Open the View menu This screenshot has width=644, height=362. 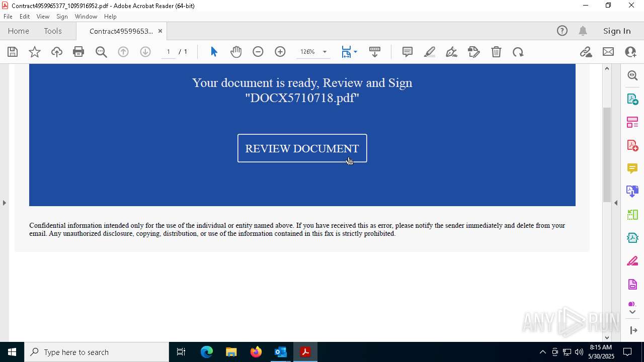click(x=43, y=17)
